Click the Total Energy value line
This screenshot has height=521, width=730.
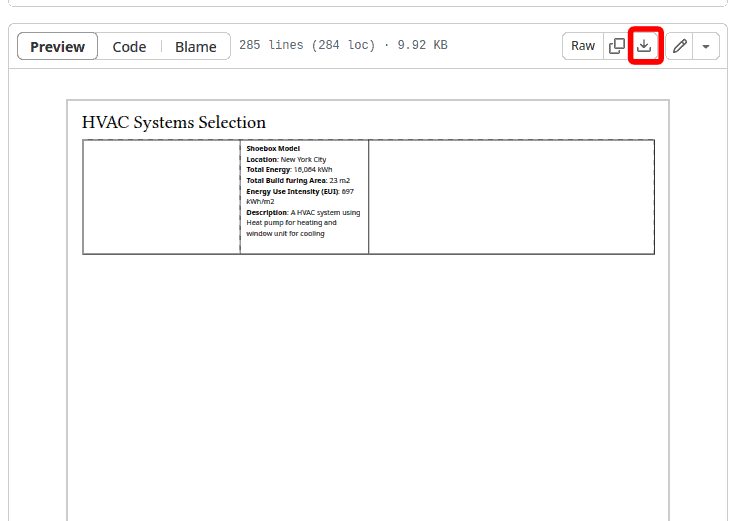289,170
